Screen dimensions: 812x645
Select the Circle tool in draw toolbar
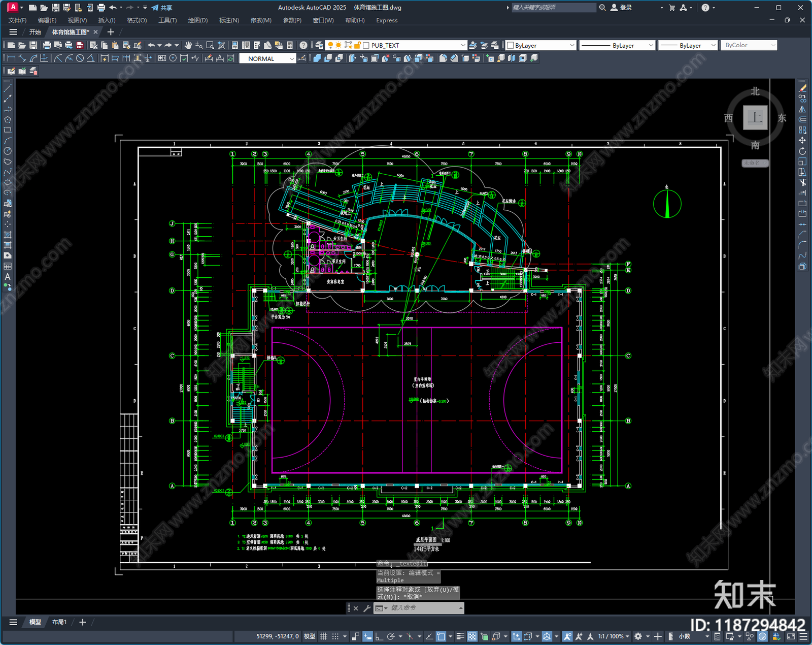8,151
